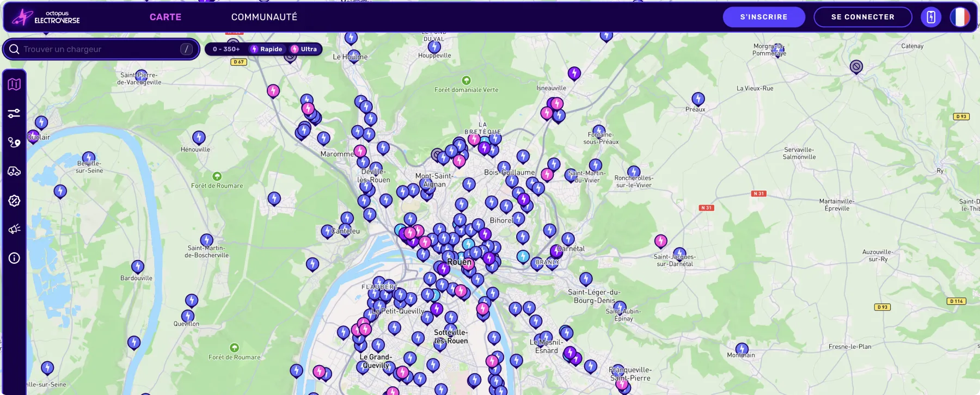Click the SE CONNECTER button
980x395 pixels.
pyautogui.click(x=863, y=17)
